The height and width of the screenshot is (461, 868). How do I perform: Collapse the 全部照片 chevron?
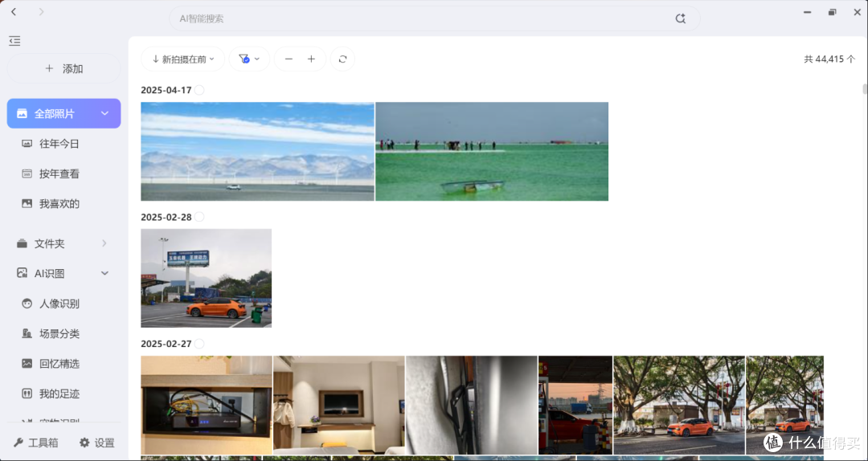pyautogui.click(x=104, y=113)
